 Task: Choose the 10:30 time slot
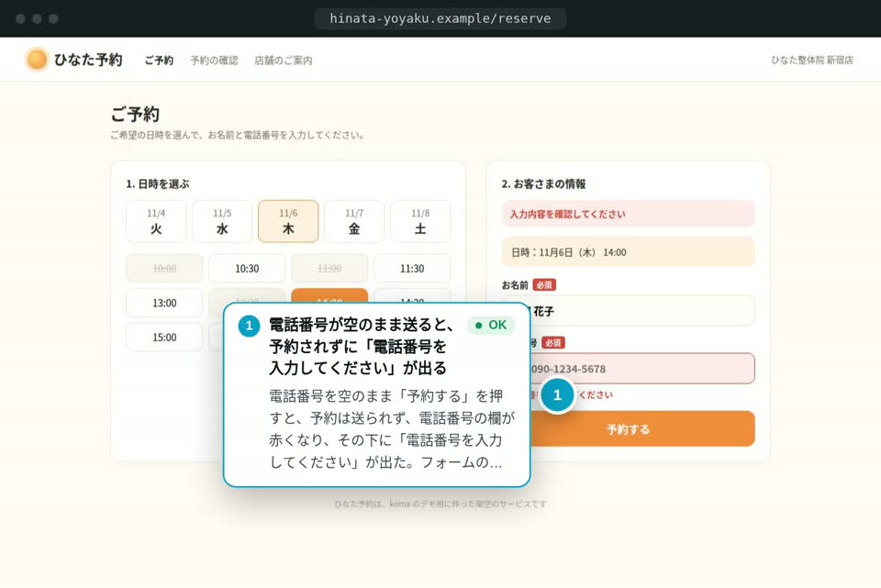247,268
